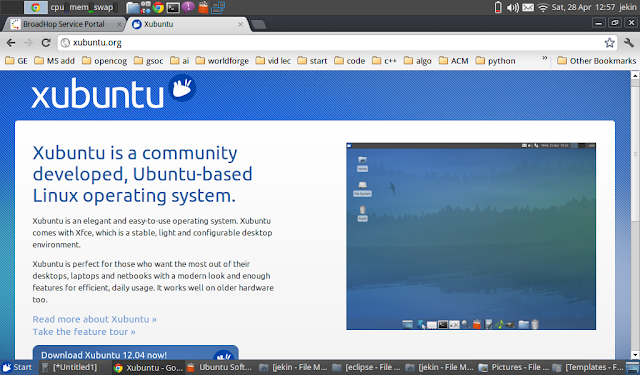The image size is (640, 375).
Task: Open the Other Bookmarks folder
Action: pos(597,61)
